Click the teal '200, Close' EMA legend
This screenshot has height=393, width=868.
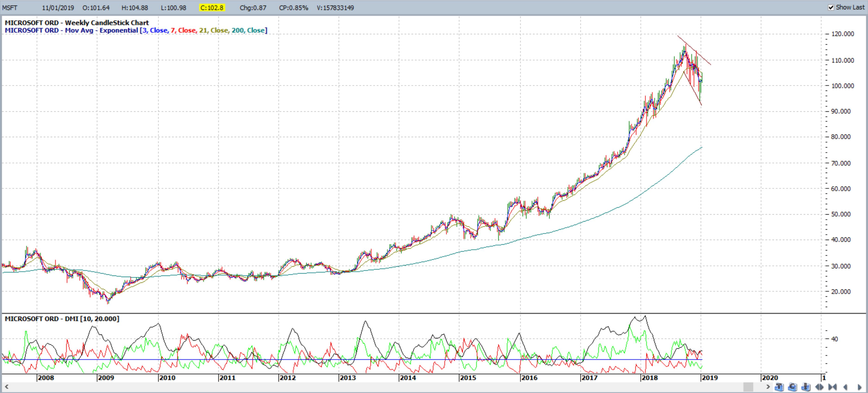(248, 30)
